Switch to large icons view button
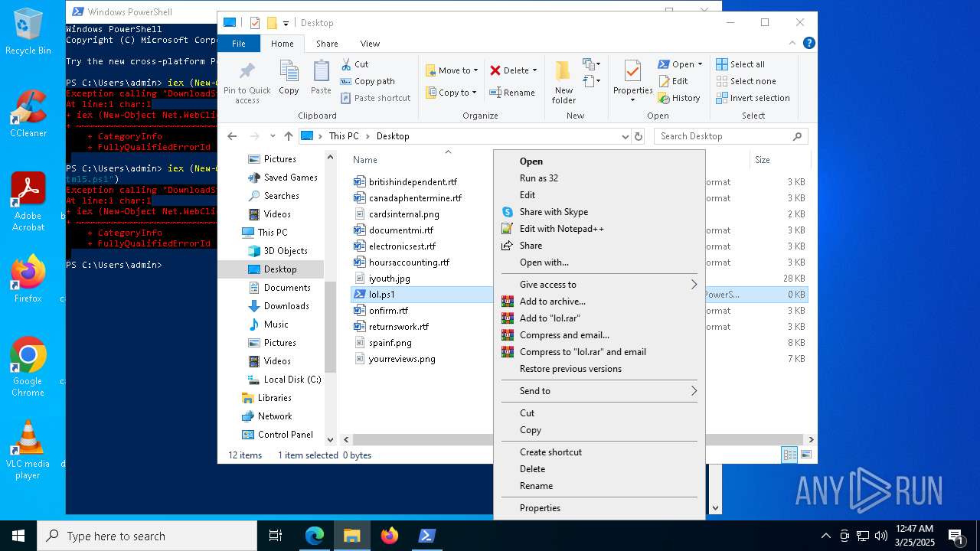This screenshot has width=980, height=551. [x=805, y=455]
